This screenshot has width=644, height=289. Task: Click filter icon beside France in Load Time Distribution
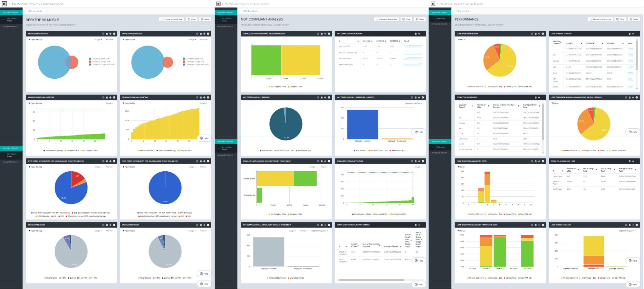pos(458,39)
